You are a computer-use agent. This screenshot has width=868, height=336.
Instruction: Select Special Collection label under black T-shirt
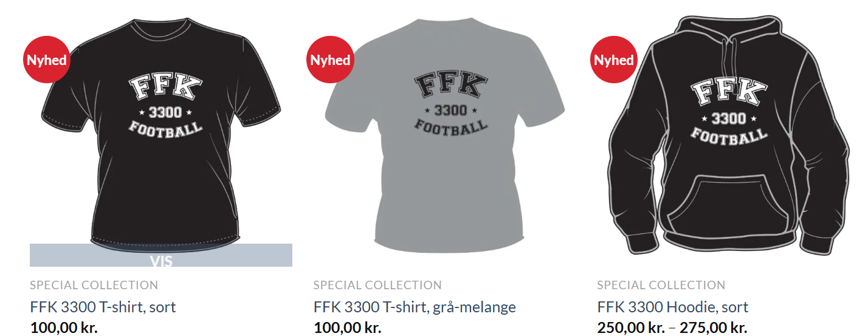(x=94, y=285)
